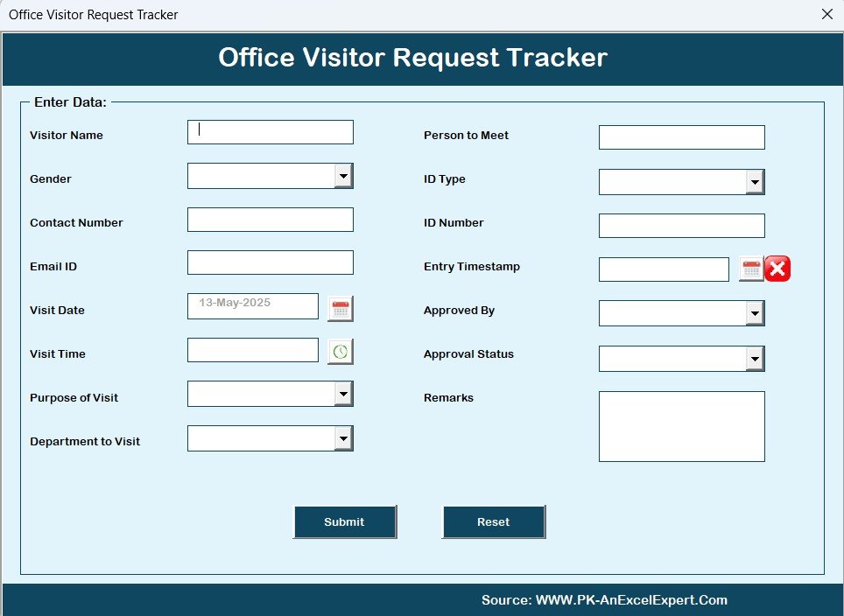Close the Office Visitor Request Tracker window
844x616 pixels.
pos(827,15)
